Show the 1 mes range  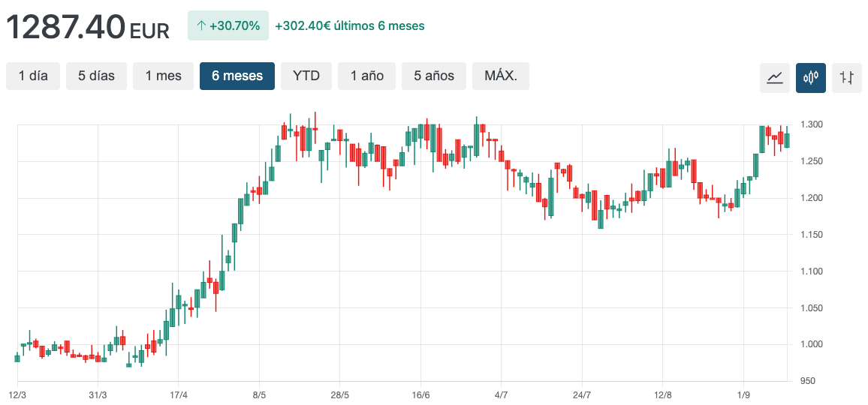click(x=163, y=76)
